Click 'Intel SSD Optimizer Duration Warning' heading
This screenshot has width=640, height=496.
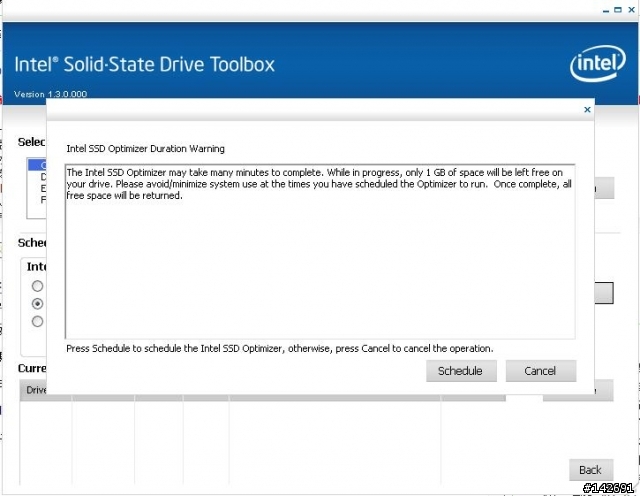tap(145, 149)
